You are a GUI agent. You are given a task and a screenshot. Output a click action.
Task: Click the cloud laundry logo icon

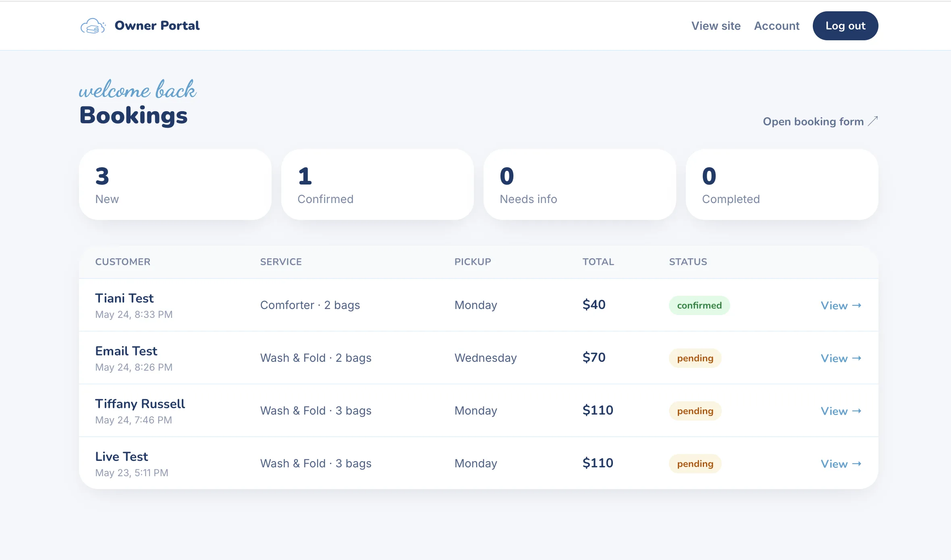pos(93,26)
